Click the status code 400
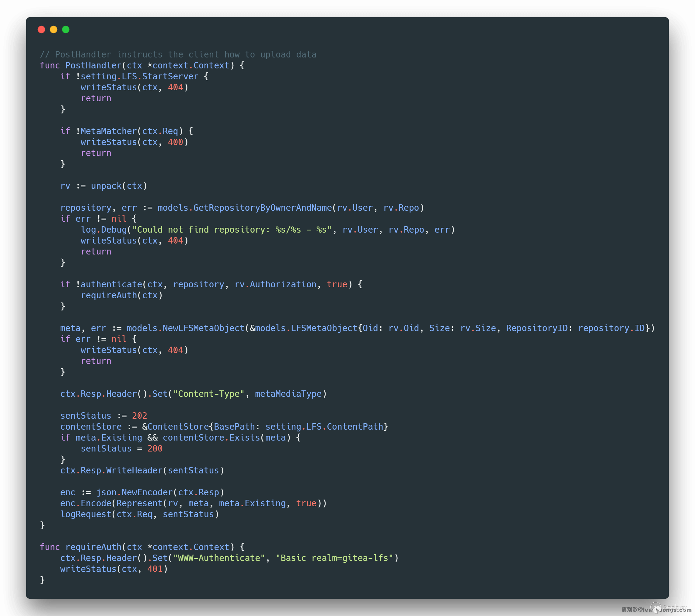695x616 pixels. [176, 142]
